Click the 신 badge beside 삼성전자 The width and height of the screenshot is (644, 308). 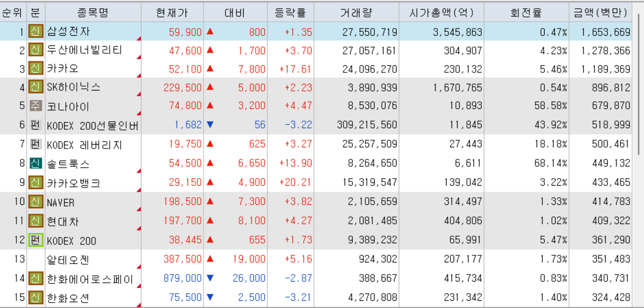point(36,32)
